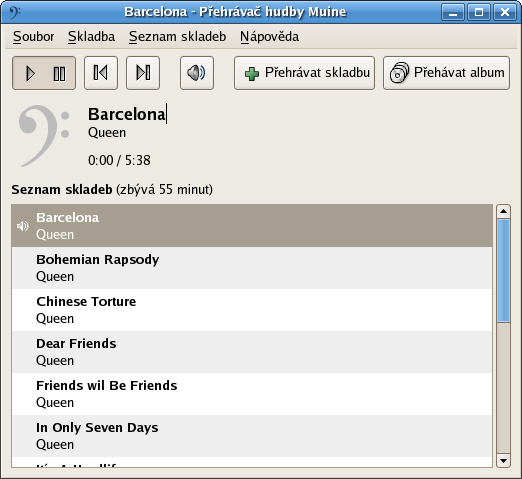Select Bohemian Rapsody in the playlist
Image resolution: width=522 pixels, height=479 pixels.
[252, 268]
